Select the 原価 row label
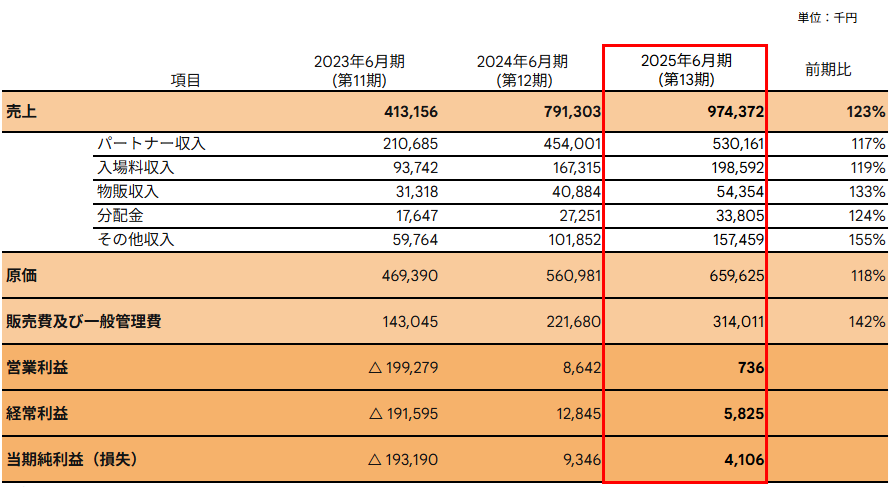 22,274
